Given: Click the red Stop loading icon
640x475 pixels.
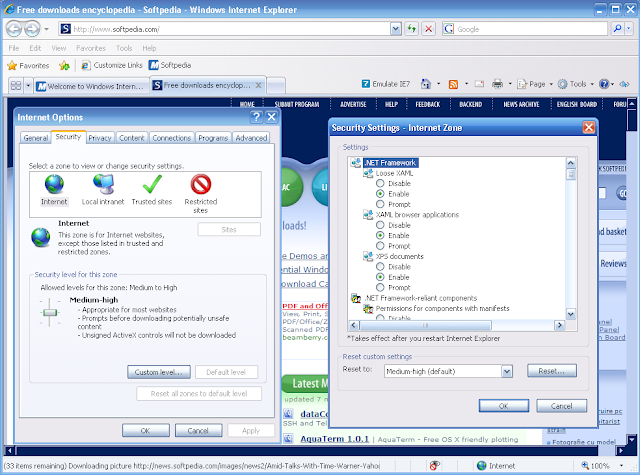Looking at the screenshot, I should (428, 29).
